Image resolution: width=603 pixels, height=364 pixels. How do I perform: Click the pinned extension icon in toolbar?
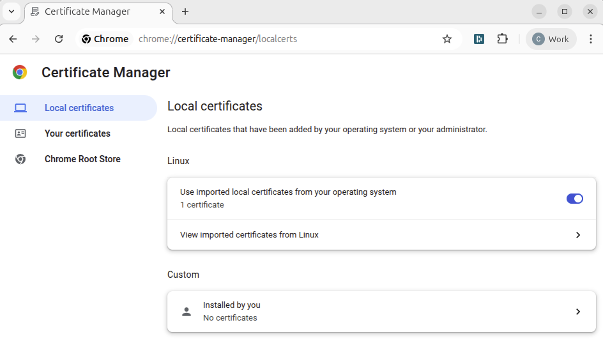479,39
